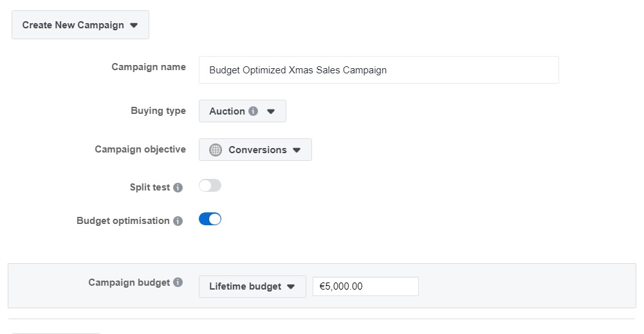
Task: Click the Budget optimisation label text
Action: (x=123, y=221)
